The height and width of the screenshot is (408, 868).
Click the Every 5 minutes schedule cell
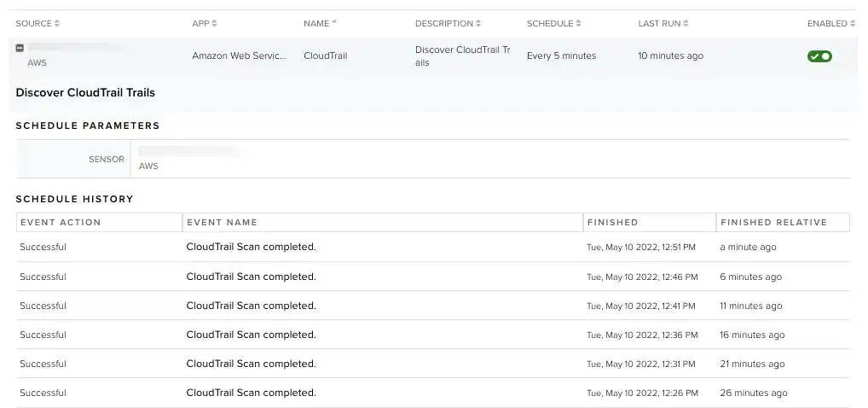pos(561,56)
